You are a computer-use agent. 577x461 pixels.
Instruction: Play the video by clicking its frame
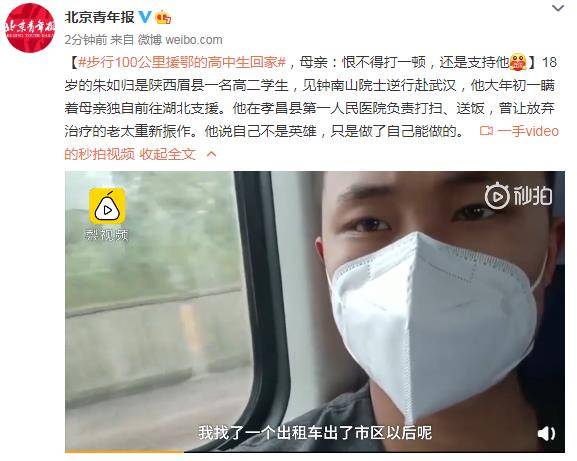315,311
